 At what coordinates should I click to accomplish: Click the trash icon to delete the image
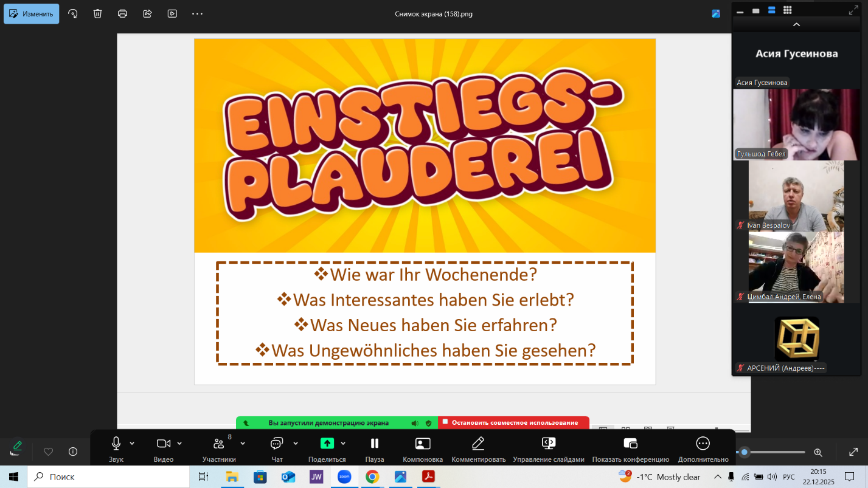coord(98,13)
